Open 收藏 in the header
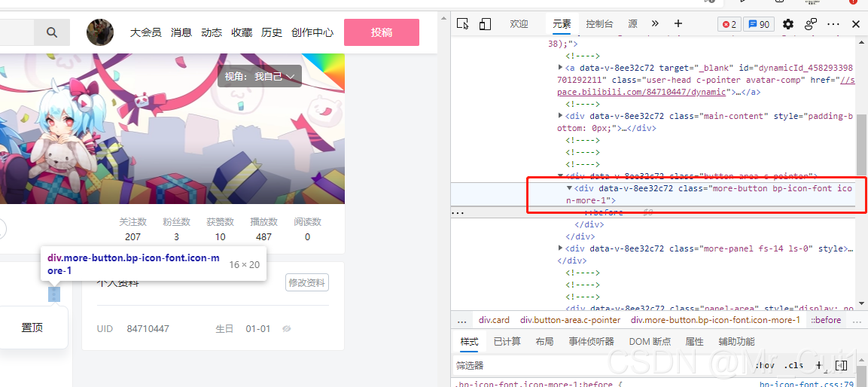Screen dimensions: 868x387 coord(242,32)
